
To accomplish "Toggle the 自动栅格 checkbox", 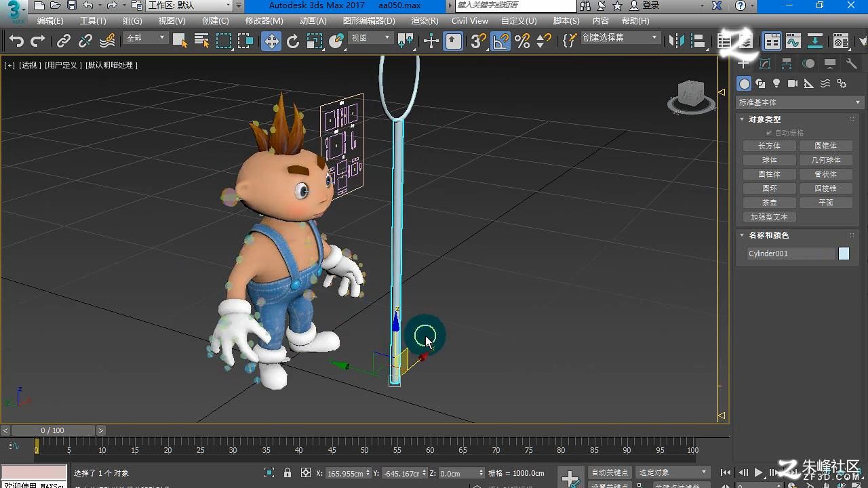I will tap(769, 133).
